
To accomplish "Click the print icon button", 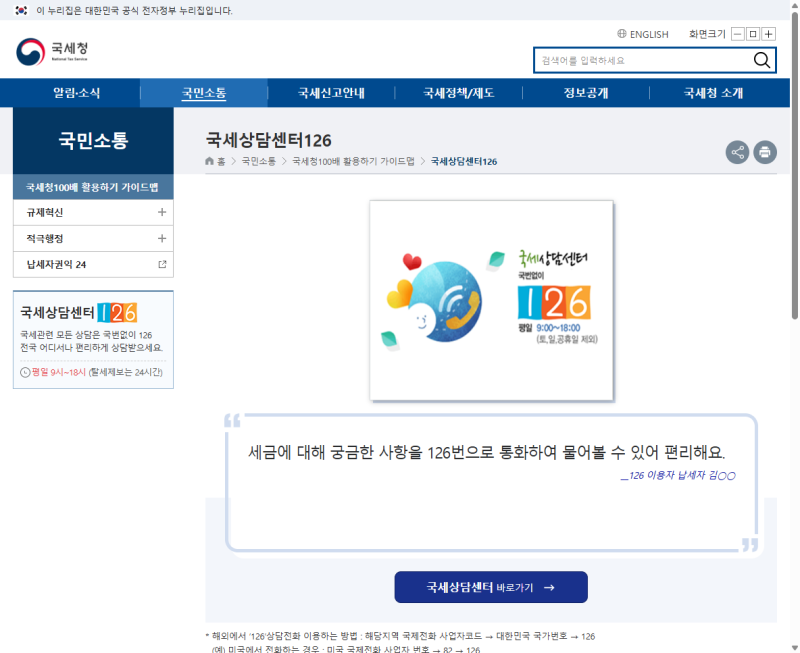I will [765, 152].
